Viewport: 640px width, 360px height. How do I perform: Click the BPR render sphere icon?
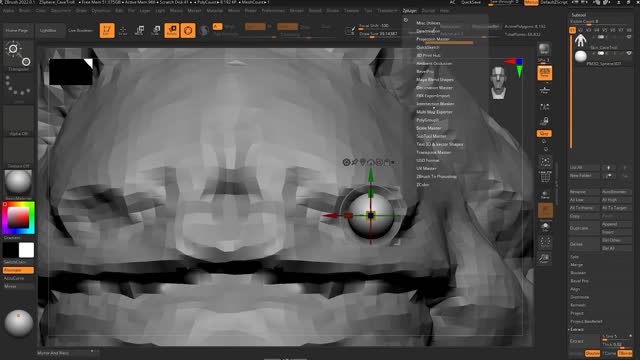(x=544, y=49)
